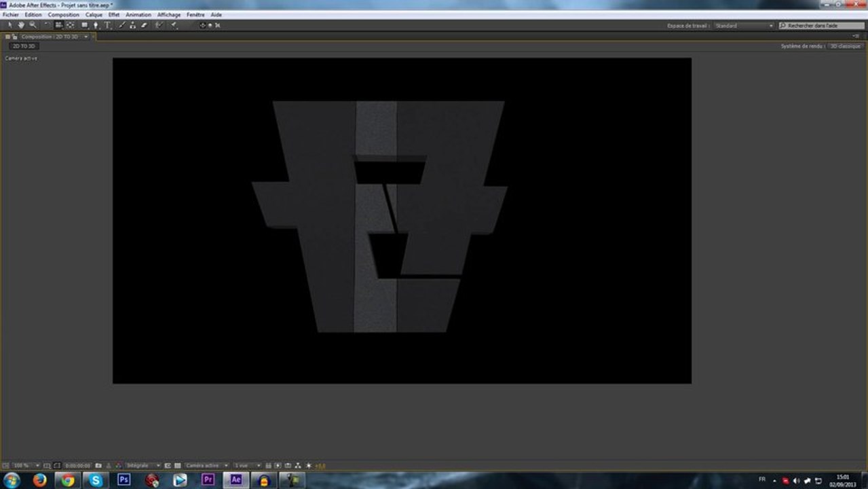Open the Edition menu
The width and height of the screenshot is (868, 489).
(33, 14)
